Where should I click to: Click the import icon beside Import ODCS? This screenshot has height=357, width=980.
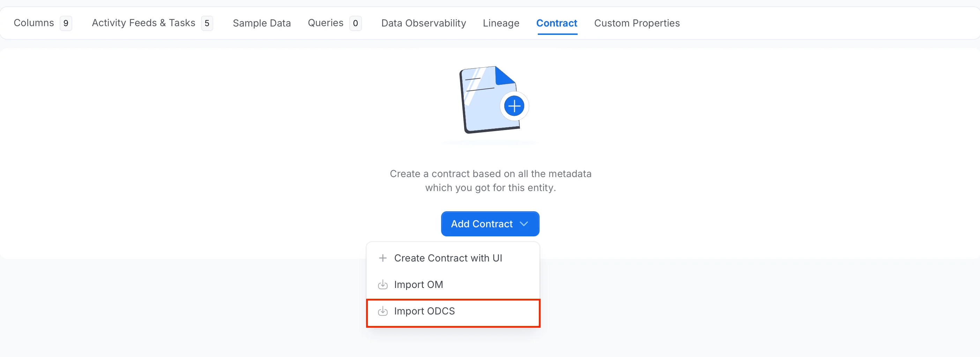point(383,311)
